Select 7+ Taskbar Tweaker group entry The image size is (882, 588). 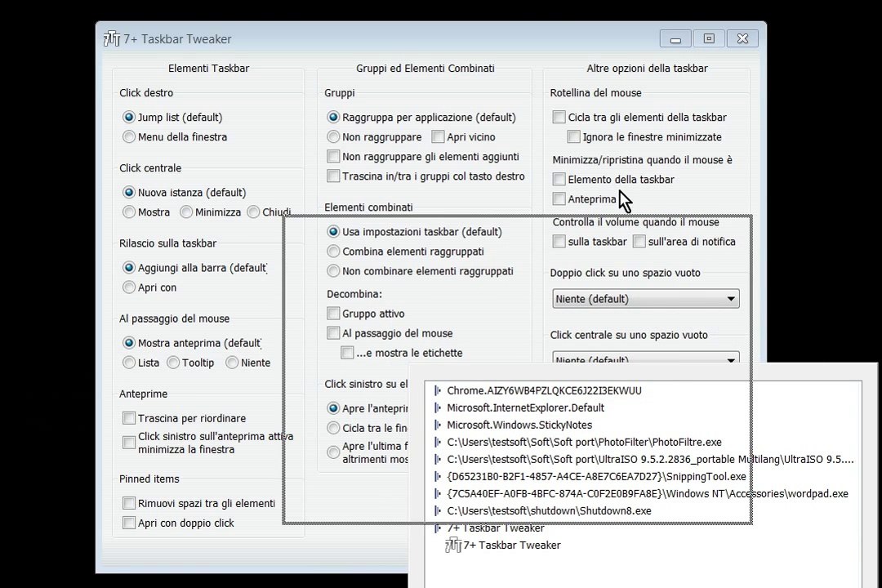click(496, 528)
